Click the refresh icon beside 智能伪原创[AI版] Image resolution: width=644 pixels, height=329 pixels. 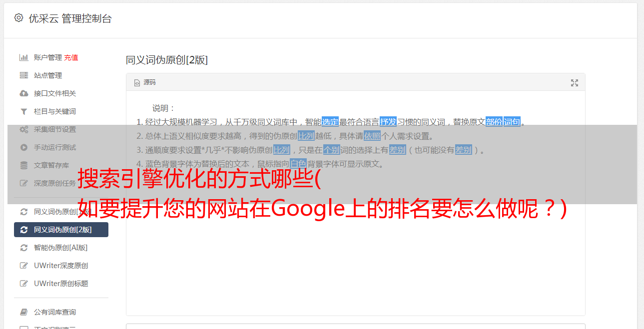(x=23, y=248)
